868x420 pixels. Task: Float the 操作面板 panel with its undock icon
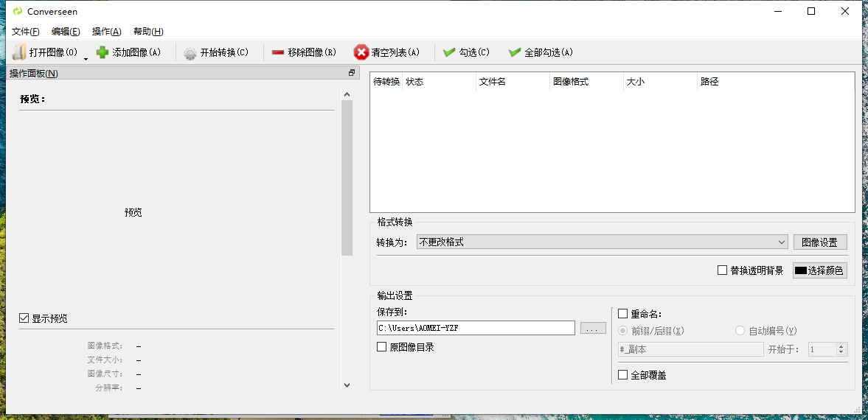pos(352,73)
